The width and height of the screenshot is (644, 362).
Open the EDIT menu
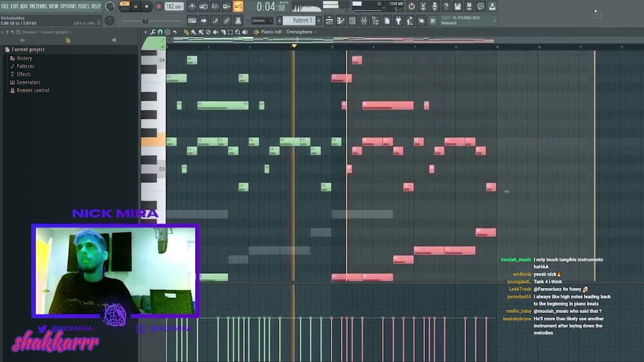click(x=15, y=6)
